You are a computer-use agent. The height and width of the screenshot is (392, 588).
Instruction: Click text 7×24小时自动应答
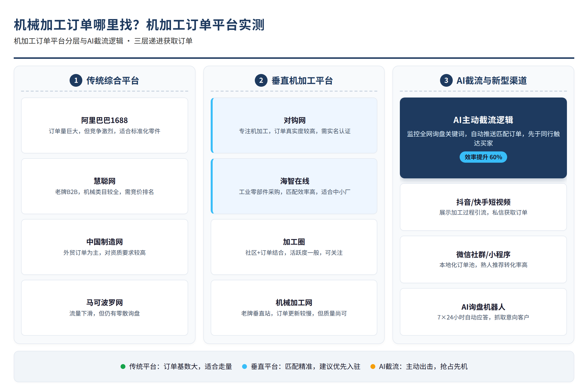click(x=463, y=318)
